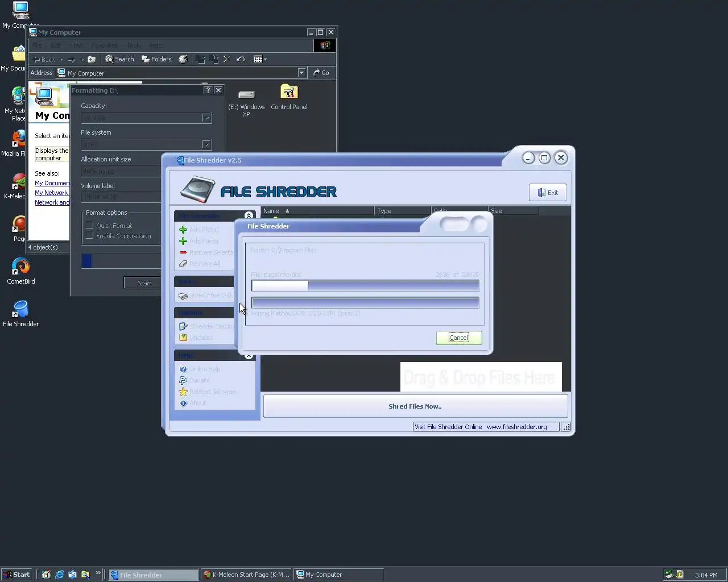Click the Shred Files Now button

tap(415, 406)
